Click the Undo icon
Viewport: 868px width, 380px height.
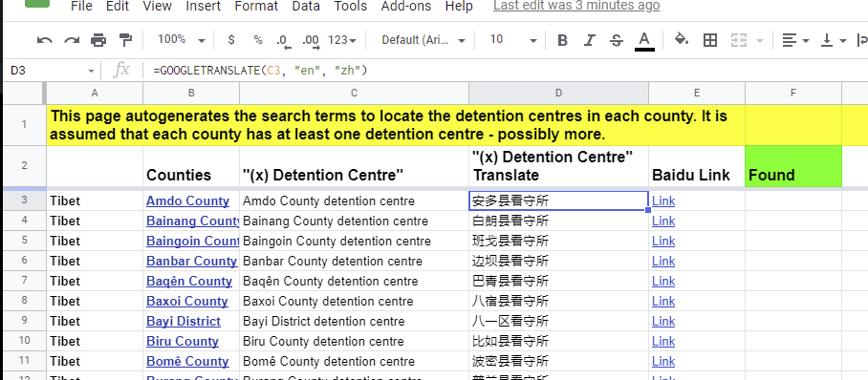click(x=45, y=40)
